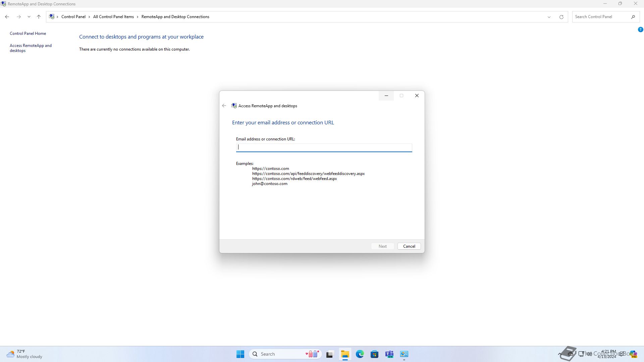The image size is (644, 362).
Task: Click the blue help question mark icon
Action: pyautogui.click(x=640, y=29)
